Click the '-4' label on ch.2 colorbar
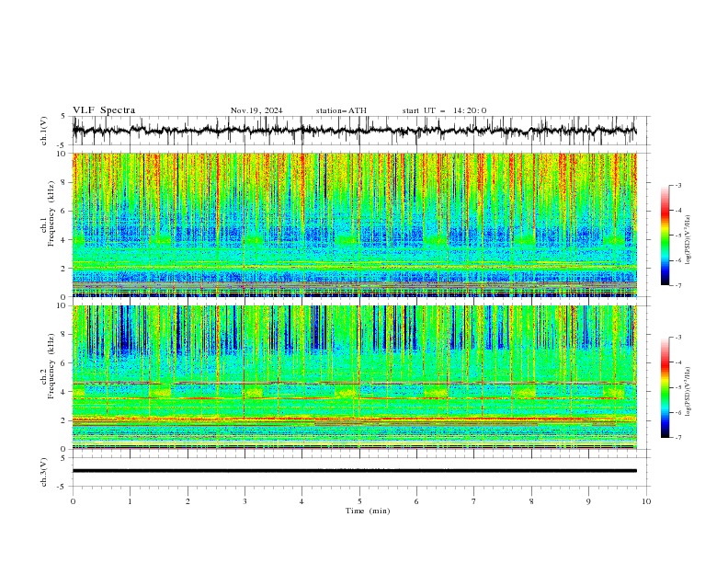The image size is (728, 563). [678, 362]
